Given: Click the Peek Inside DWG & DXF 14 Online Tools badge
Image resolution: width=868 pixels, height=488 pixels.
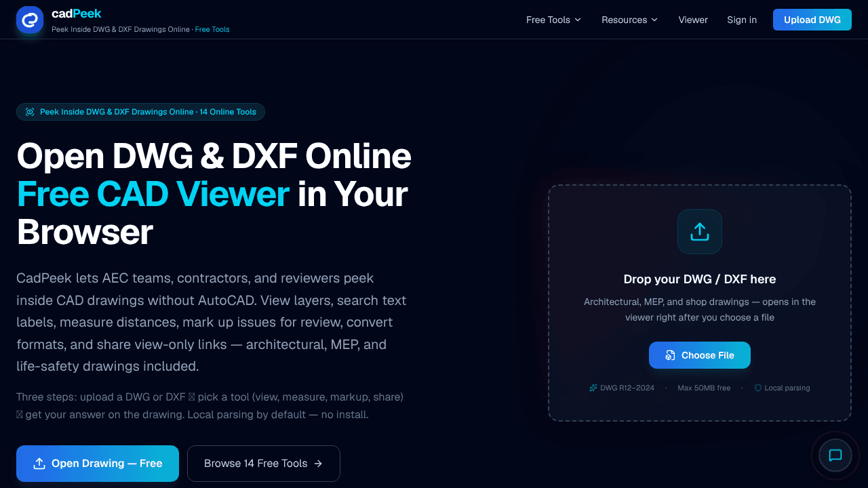Looking at the screenshot, I should tap(140, 112).
